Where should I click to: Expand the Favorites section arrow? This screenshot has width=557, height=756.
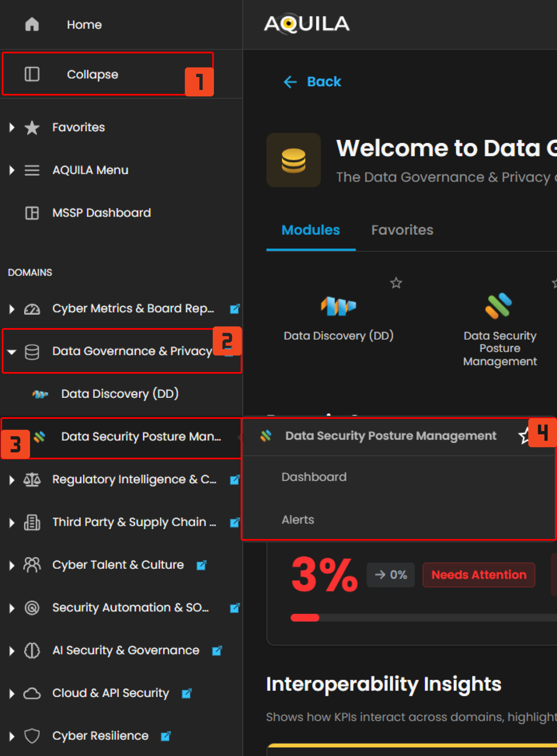[12, 127]
